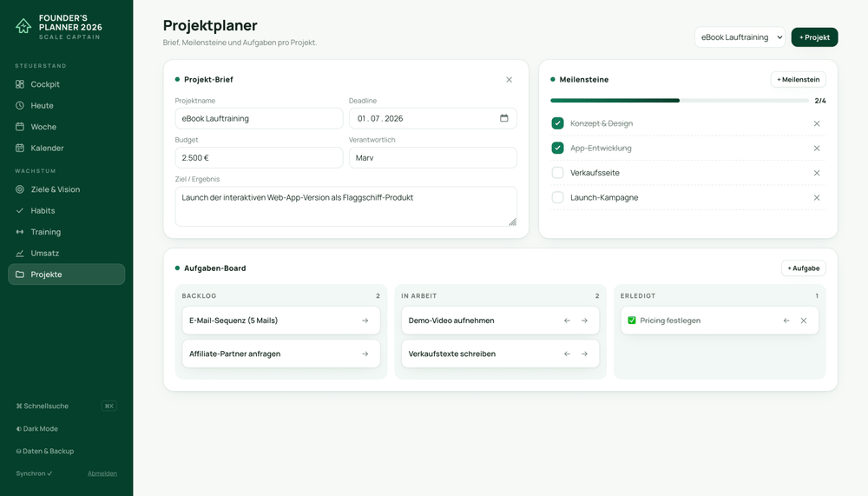Click the Projekte folder icon
Screen dimensions: 868x496
click(20, 274)
